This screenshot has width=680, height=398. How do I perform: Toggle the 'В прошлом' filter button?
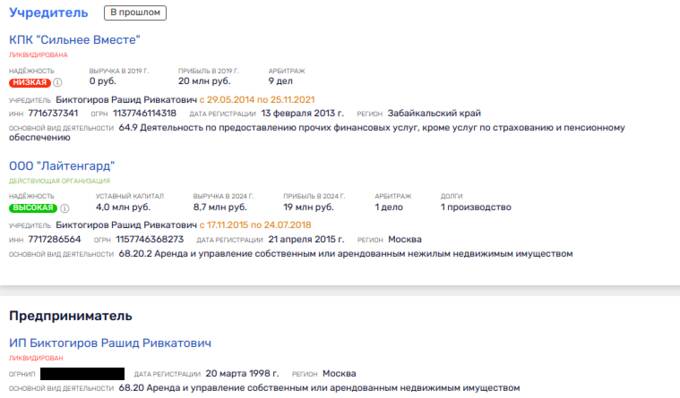pos(135,13)
